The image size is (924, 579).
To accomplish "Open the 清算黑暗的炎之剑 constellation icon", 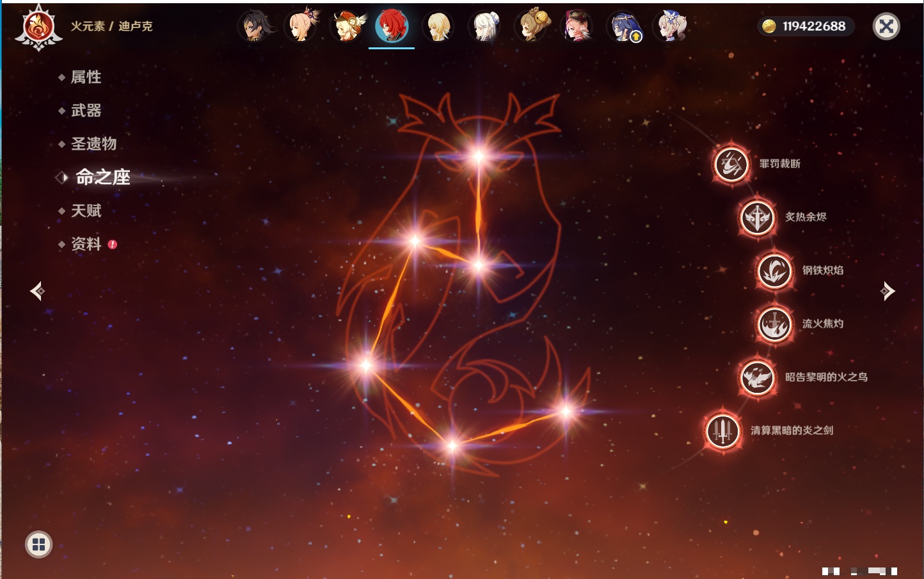I will 723,431.
